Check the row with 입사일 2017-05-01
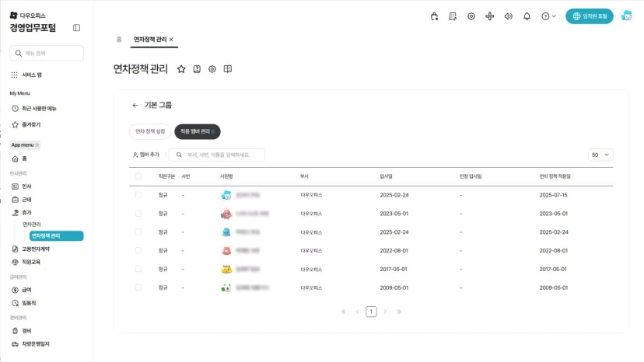Screen dimensions: 644x362 (138, 269)
